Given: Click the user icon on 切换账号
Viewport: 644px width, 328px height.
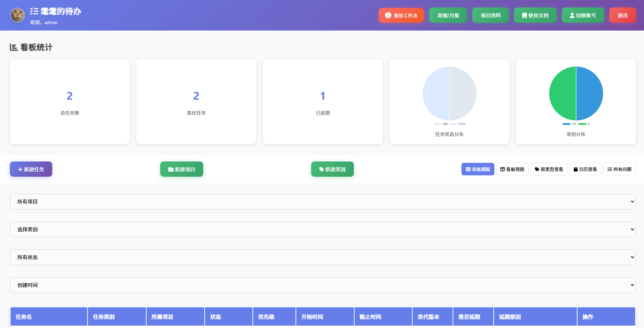Looking at the screenshot, I should [572, 16].
